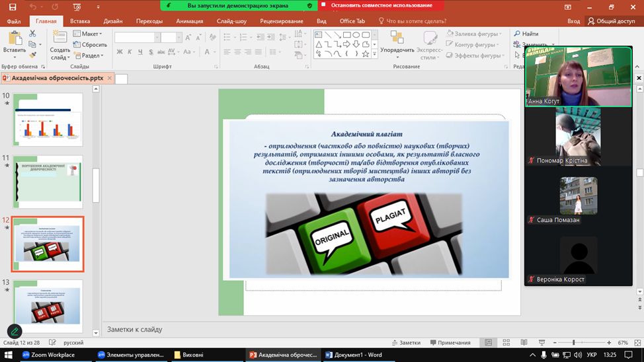Toggle Заметки notes pane in status bar
This screenshot has height=362, width=644.
405,343
